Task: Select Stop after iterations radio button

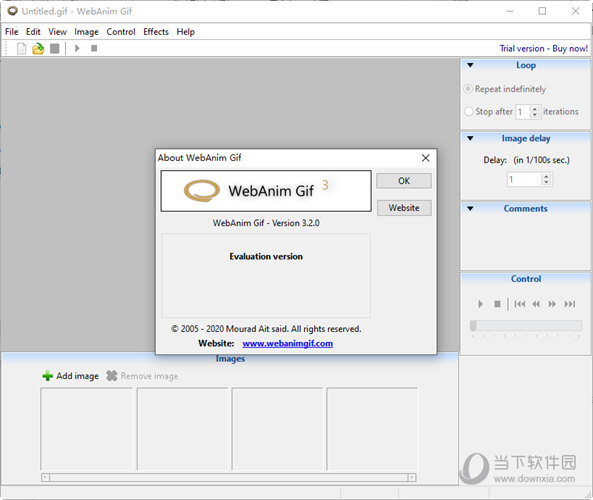Action: click(x=469, y=112)
